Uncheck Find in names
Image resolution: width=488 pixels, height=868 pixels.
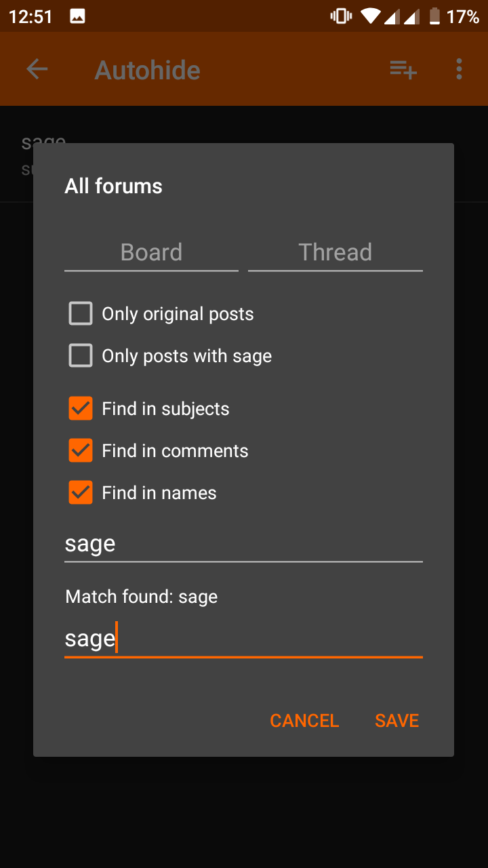(81, 493)
